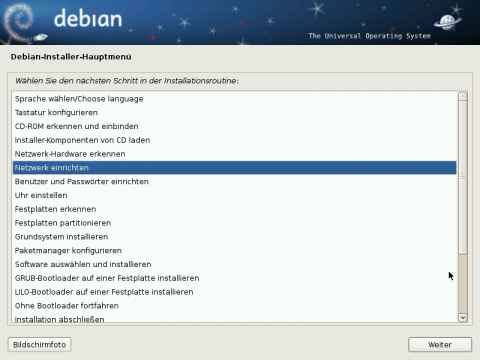Choose 'CD-ROM erkennen und einbinden'
The height and width of the screenshot is (360, 480).
pos(234,126)
